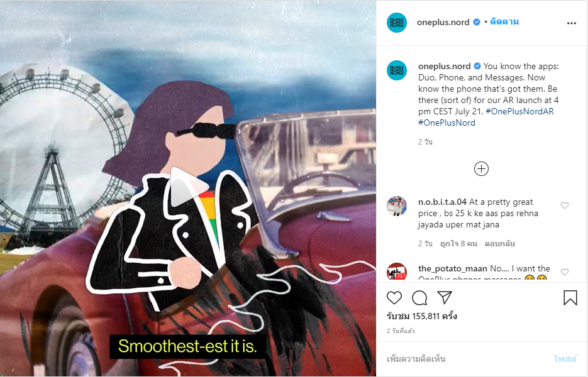The height and width of the screenshot is (377, 588).
Task: Like the n.o.b.i.t.a.04 comment
Action: 564,205
